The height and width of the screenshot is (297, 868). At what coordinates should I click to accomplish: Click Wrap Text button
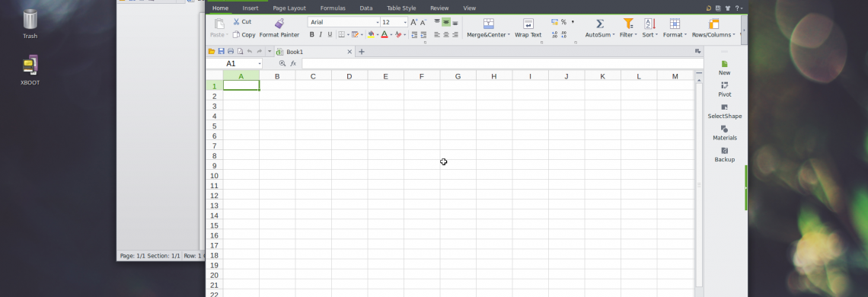pyautogui.click(x=528, y=28)
